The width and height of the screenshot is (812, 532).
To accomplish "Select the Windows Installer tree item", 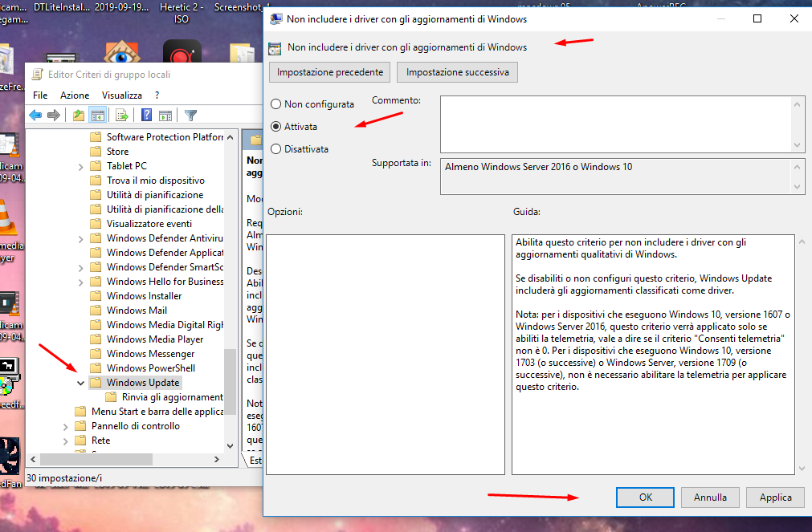I will tap(144, 296).
